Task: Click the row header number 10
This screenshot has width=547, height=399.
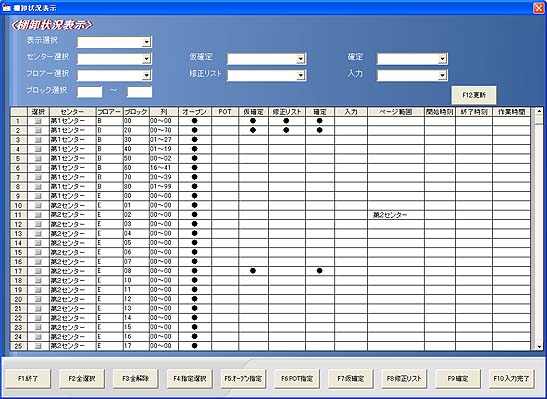Action: (x=18, y=205)
